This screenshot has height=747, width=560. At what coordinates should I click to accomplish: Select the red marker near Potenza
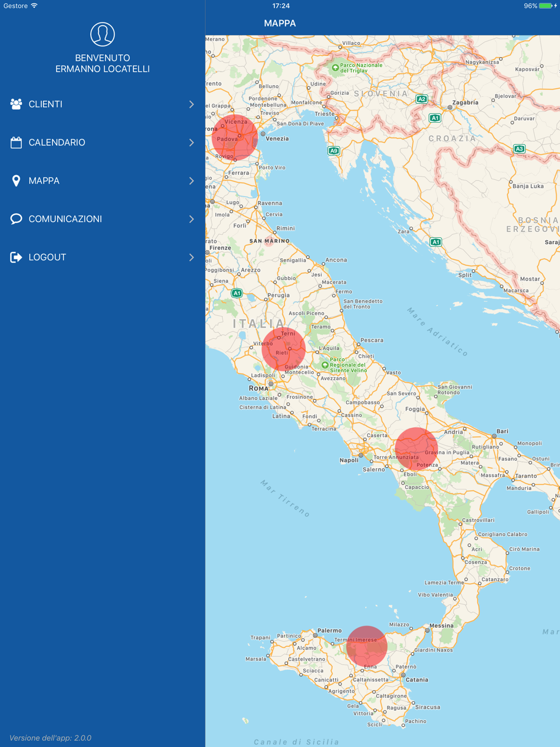point(416,449)
